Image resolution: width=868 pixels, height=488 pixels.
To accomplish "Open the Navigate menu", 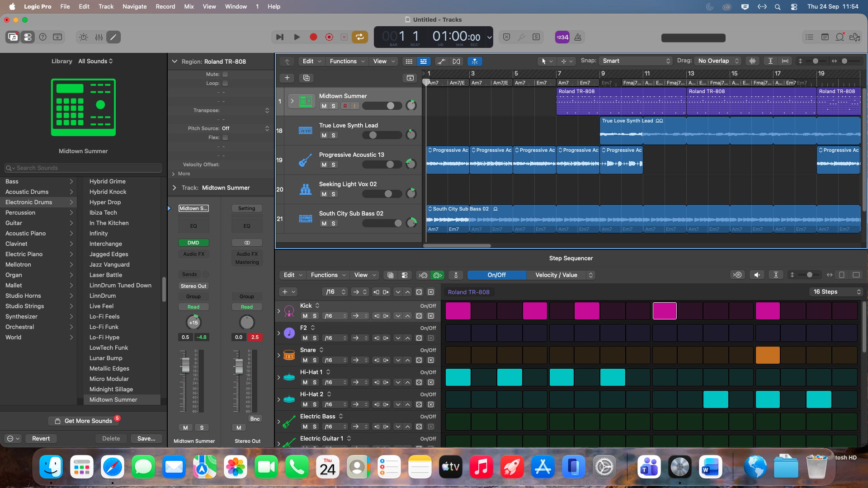I will pos(134,6).
